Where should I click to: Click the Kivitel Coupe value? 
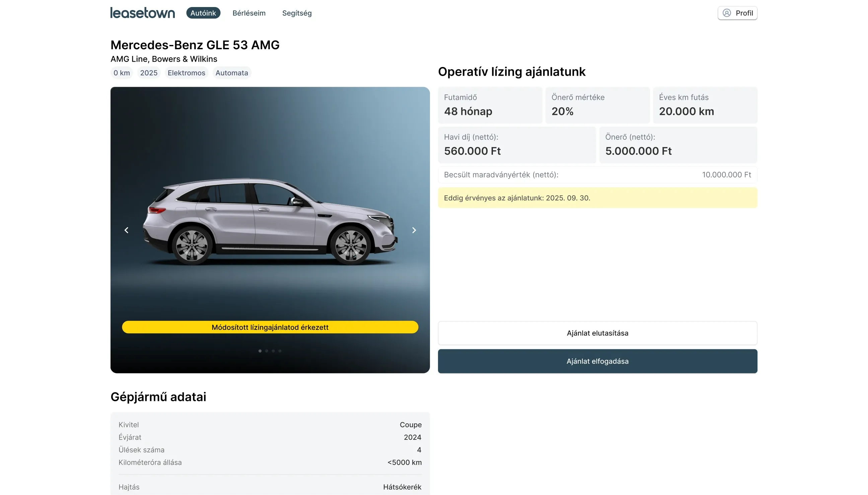coord(410,425)
